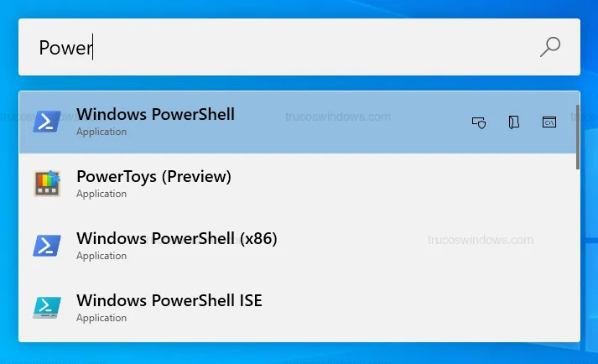Focus the search box containing "Power"
Image resolution: width=598 pixels, height=364 pixels.
pos(277,47)
